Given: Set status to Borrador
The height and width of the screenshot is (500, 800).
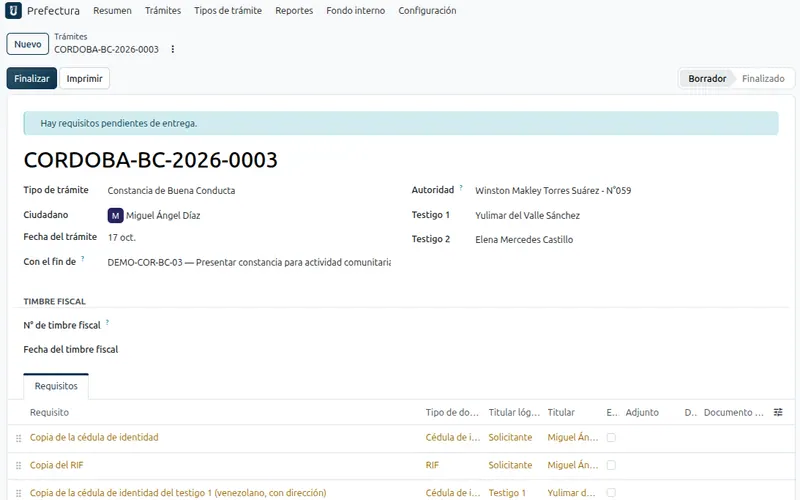Looking at the screenshot, I should pos(707,79).
